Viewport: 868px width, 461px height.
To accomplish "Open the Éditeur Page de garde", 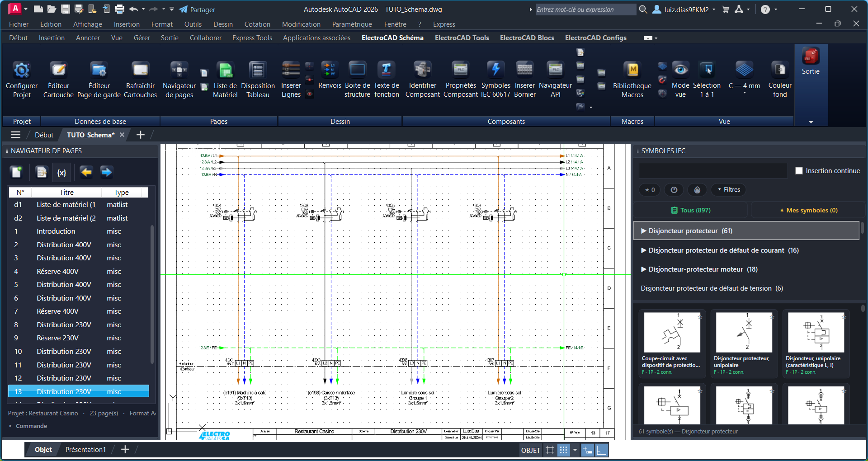I will click(99, 80).
